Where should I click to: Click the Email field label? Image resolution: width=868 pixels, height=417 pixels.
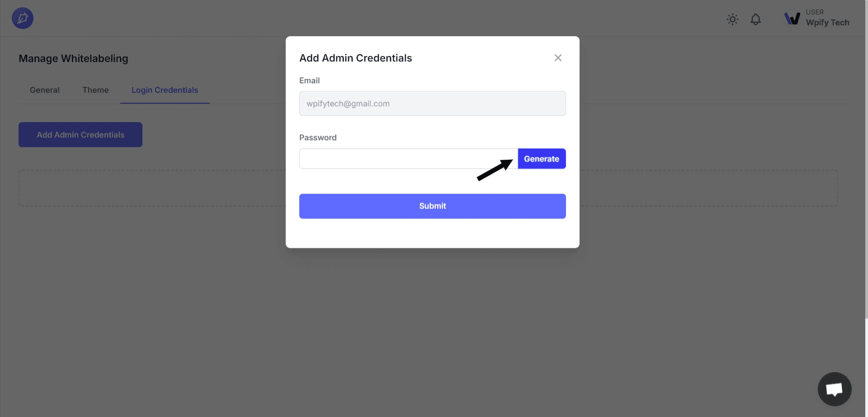click(309, 81)
